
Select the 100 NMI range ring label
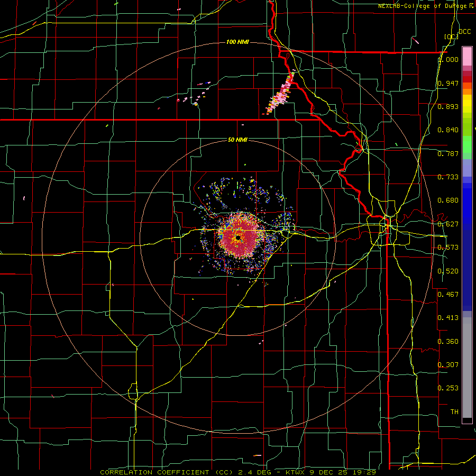(x=237, y=42)
